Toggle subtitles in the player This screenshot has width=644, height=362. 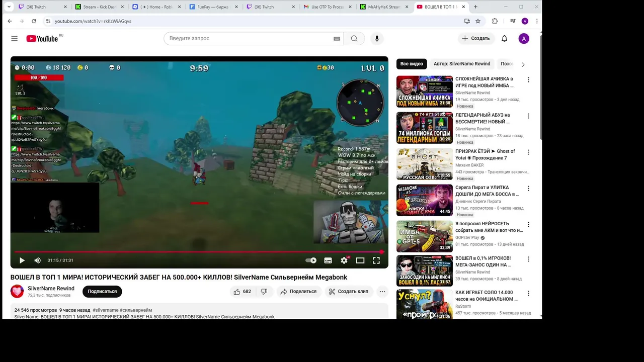328,260
